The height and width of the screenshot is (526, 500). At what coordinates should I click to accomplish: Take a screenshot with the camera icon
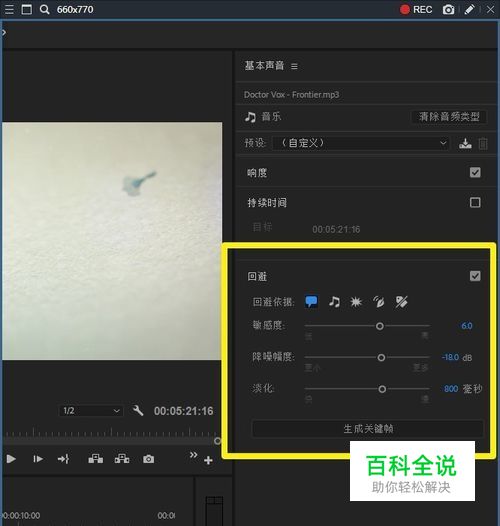448,9
